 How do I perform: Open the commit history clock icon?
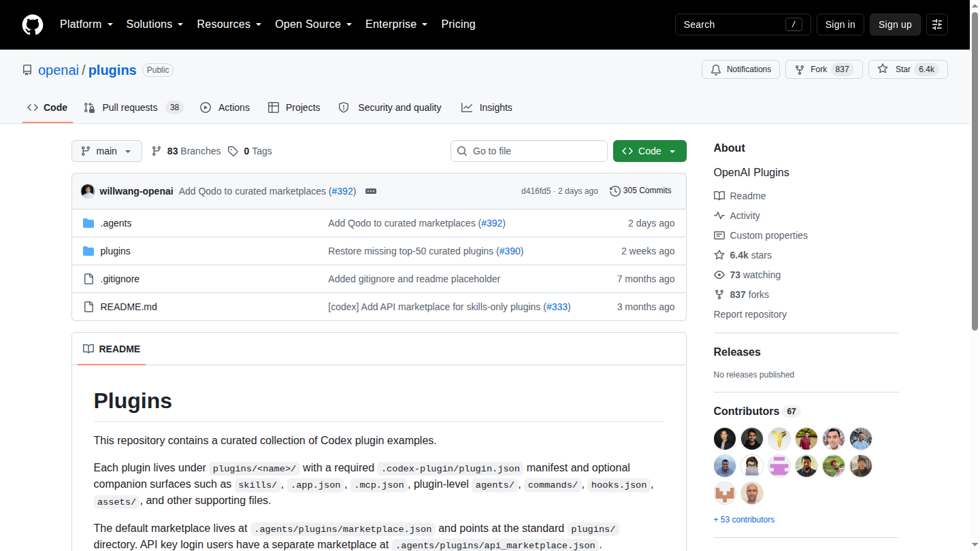click(x=615, y=191)
